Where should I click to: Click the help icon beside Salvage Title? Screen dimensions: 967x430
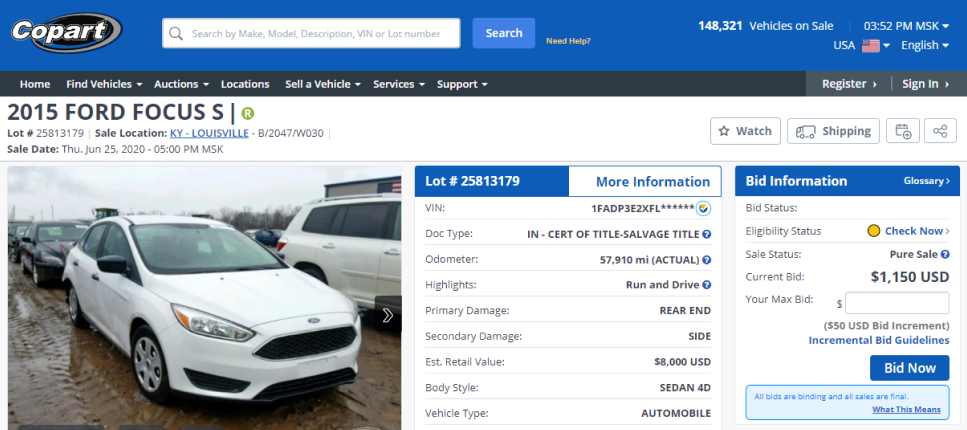point(706,234)
